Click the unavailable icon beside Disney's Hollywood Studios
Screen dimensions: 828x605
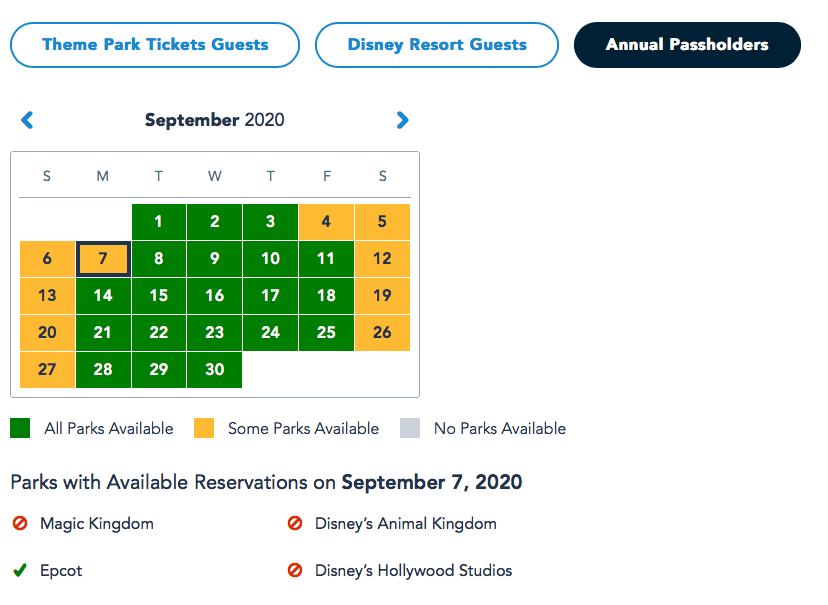coord(295,571)
